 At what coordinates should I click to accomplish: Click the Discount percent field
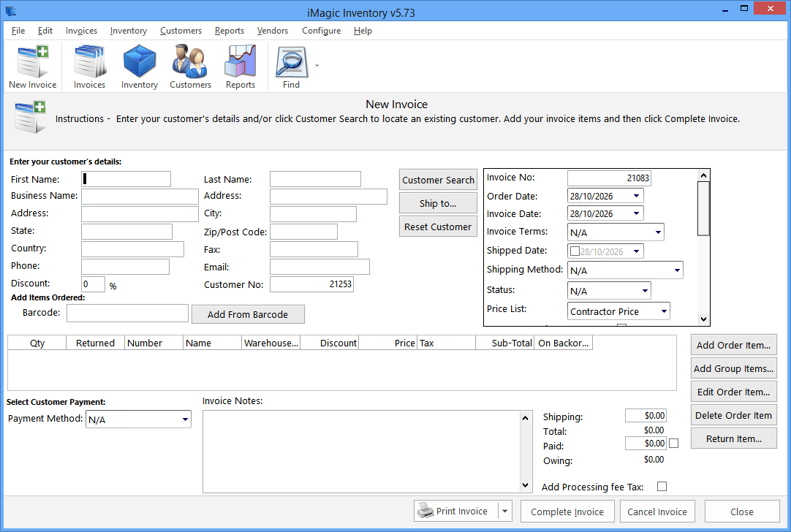point(94,284)
